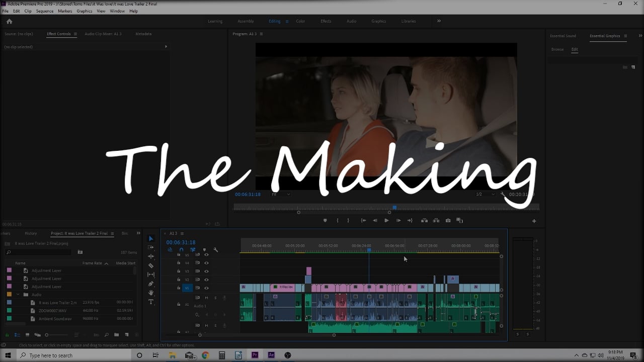The height and width of the screenshot is (362, 644).
Task: Export frame with camera icon
Action: click(x=448, y=221)
